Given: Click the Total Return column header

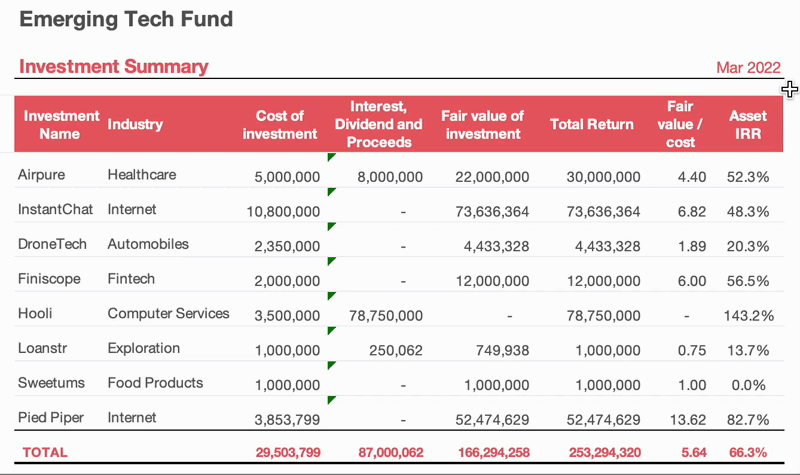Looking at the screenshot, I should (592, 124).
